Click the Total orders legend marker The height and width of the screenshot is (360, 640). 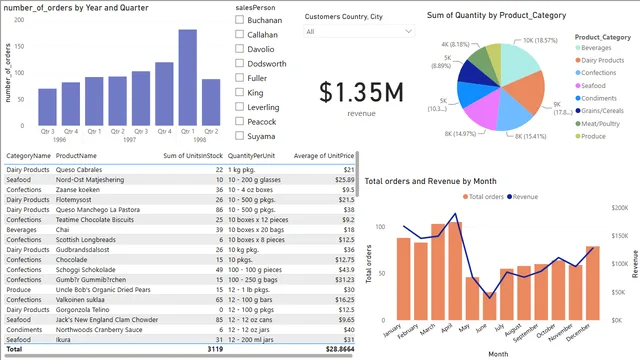click(x=465, y=197)
